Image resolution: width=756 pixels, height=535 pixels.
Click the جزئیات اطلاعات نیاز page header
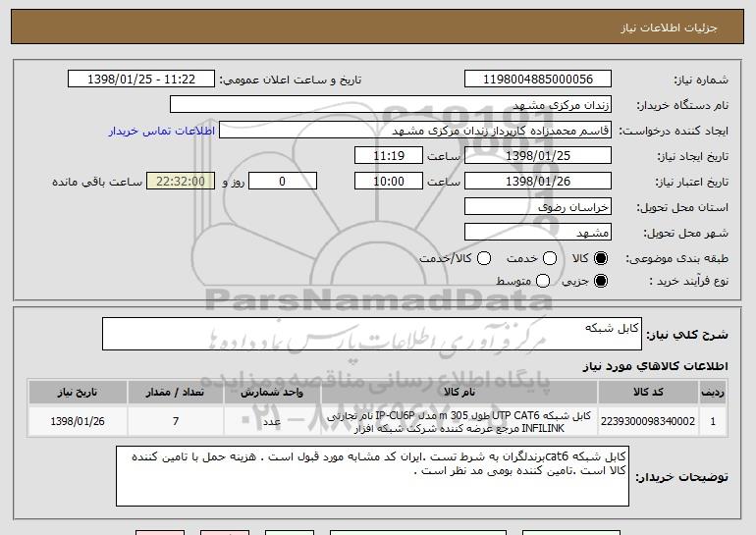(669, 27)
